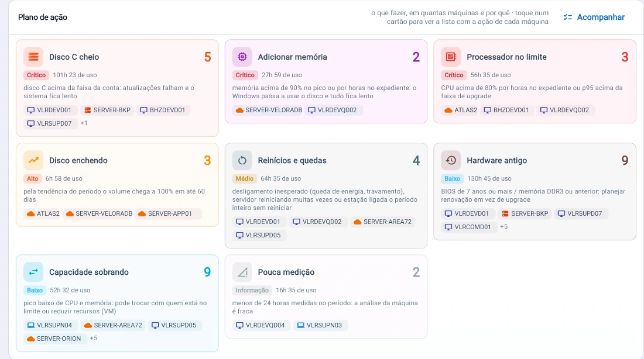
Task: Select VLRDEVQD02 chip in Adicionar memória
Action: [x=333, y=110]
